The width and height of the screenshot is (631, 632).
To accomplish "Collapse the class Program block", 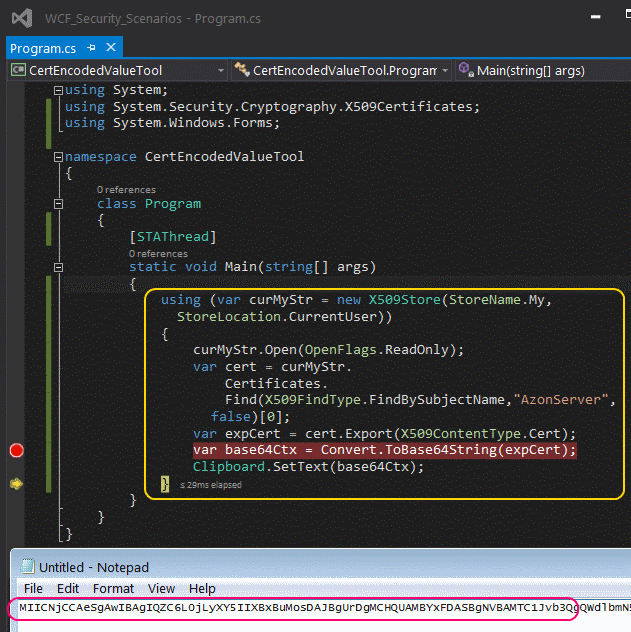I will 58,204.
